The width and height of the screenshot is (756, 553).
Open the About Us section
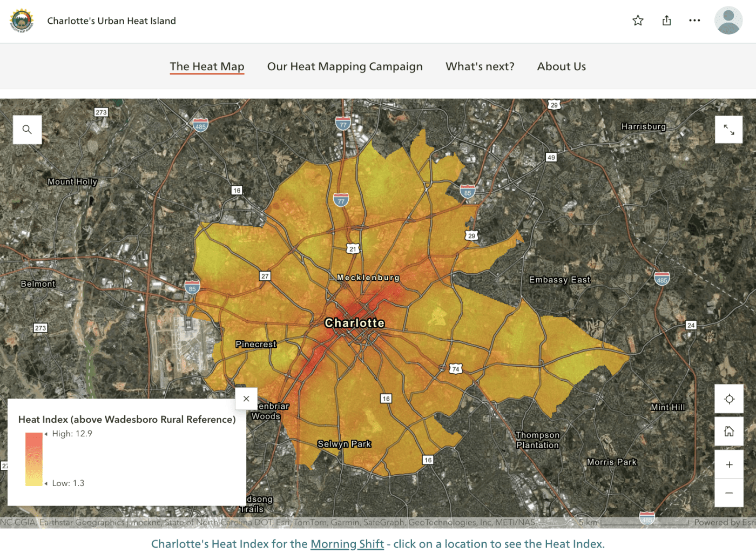point(561,66)
